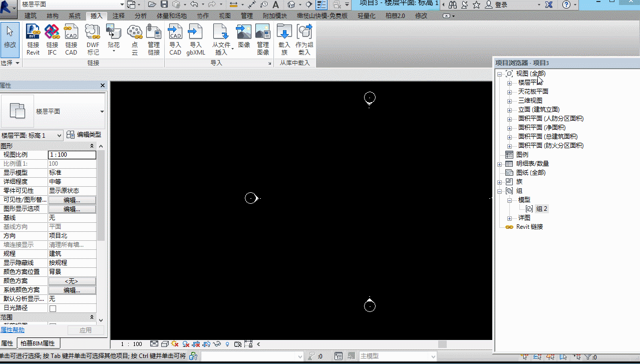Insert an image with 图像
This screenshot has width=640, height=364.
pyautogui.click(x=244, y=36)
